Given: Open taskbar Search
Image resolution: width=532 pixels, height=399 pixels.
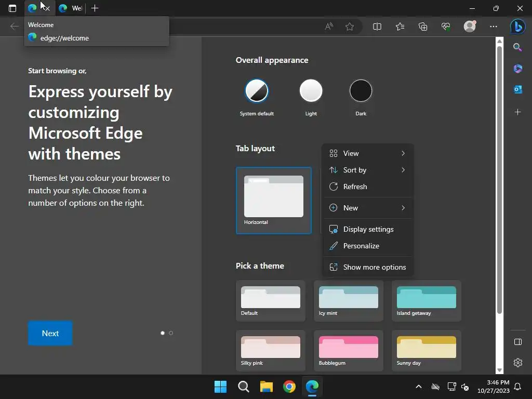Looking at the screenshot, I should point(243,387).
